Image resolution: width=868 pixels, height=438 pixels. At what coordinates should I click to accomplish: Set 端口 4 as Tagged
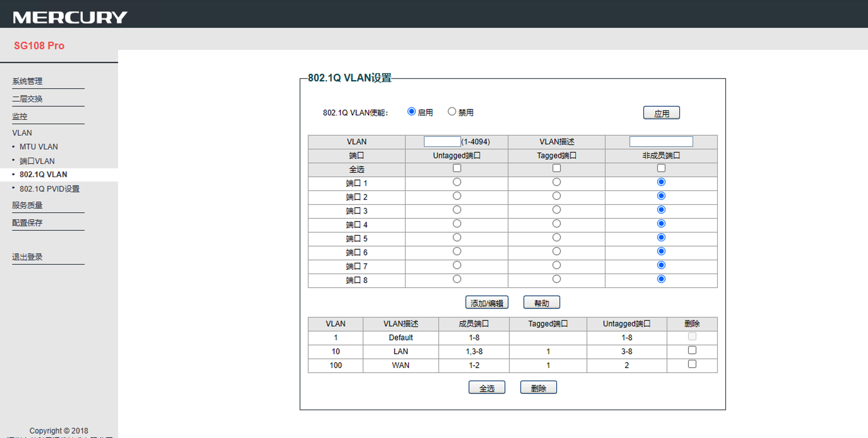pyautogui.click(x=557, y=223)
